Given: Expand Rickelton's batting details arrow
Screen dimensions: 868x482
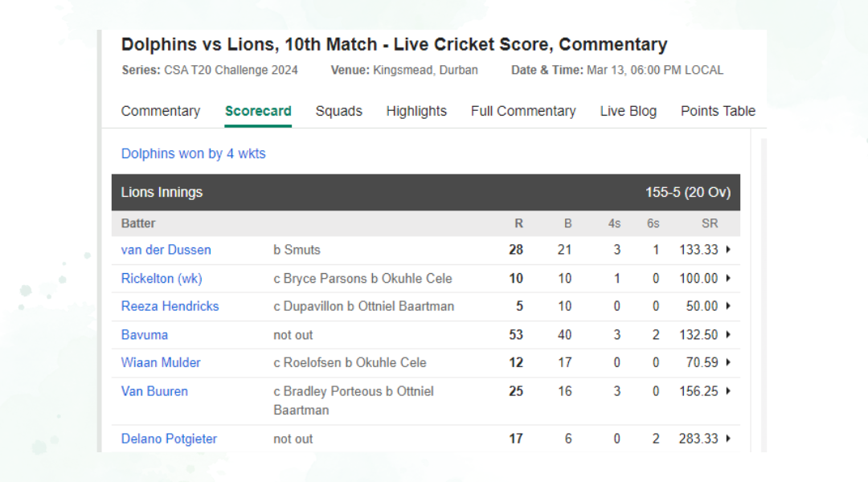Looking at the screenshot, I should (728, 279).
